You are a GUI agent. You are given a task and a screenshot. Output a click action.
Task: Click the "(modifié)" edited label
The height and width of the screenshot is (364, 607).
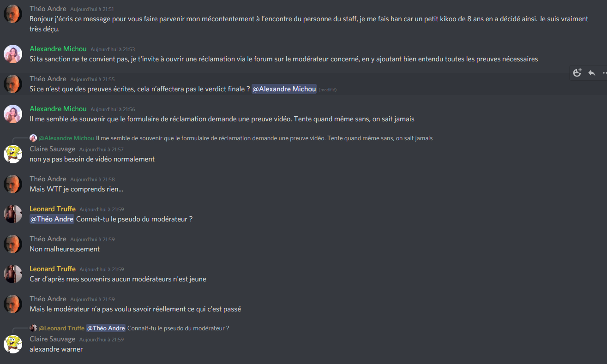pos(327,90)
